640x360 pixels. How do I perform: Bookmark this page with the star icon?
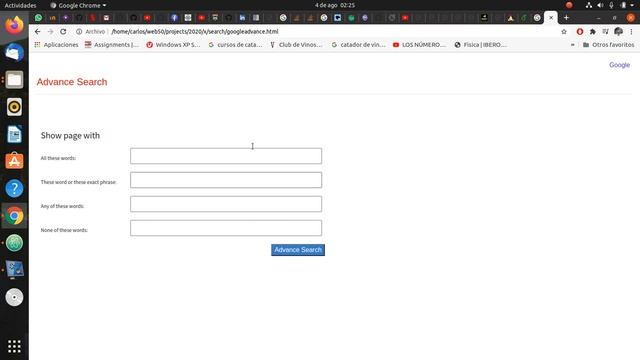tap(564, 31)
